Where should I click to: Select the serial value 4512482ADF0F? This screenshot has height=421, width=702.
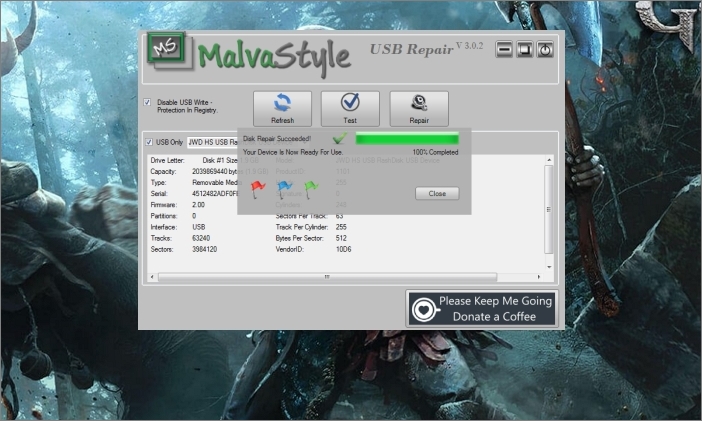tap(215, 193)
